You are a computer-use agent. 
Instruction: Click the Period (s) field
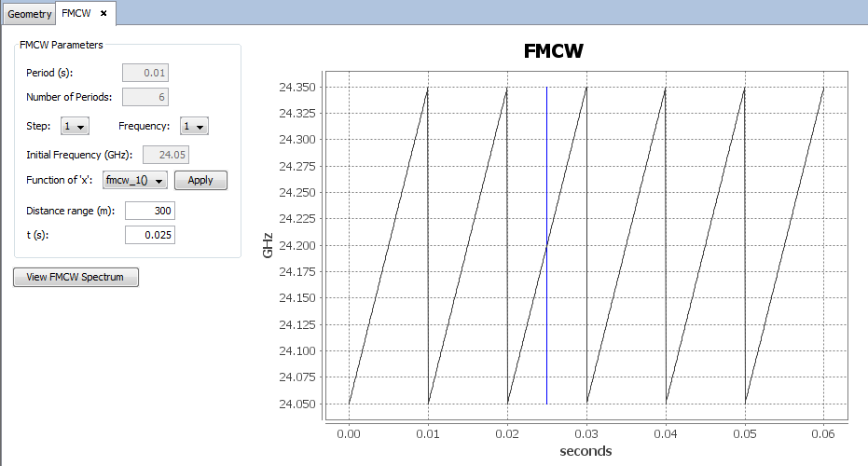coord(145,74)
